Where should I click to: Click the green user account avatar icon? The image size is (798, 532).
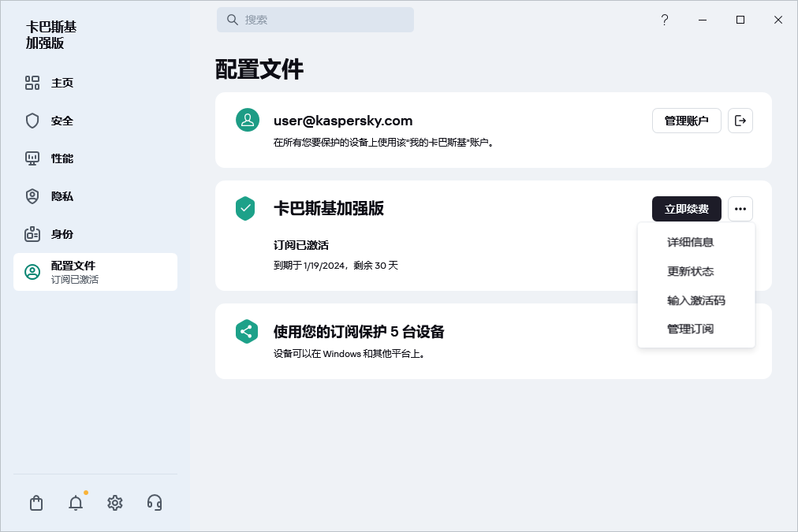(248, 120)
